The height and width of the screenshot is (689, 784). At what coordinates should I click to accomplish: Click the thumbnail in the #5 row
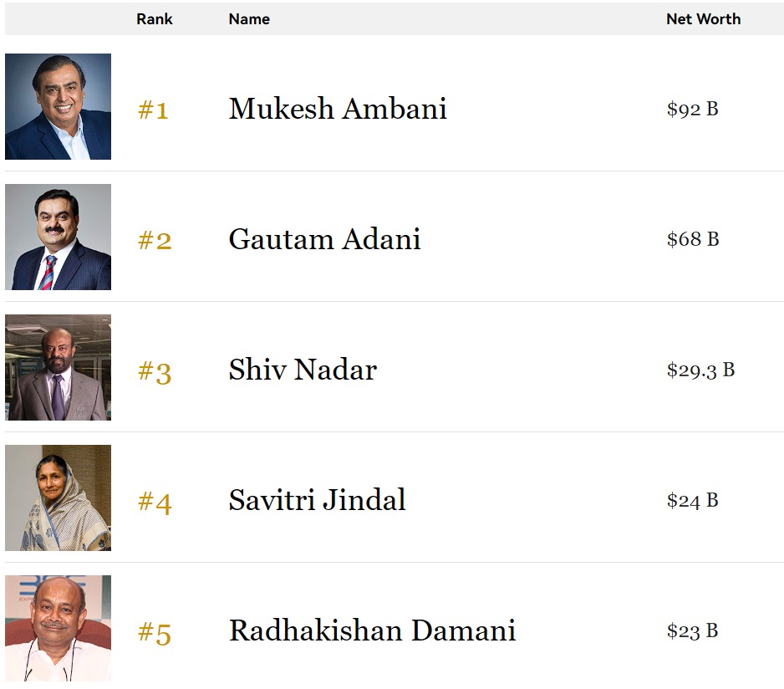tap(58, 629)
